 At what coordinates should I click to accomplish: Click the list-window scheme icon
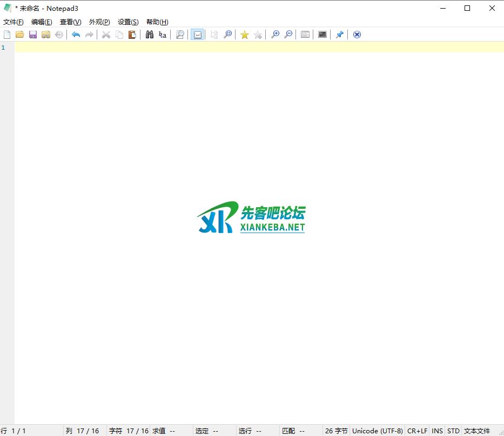click(x=305, y=35)
